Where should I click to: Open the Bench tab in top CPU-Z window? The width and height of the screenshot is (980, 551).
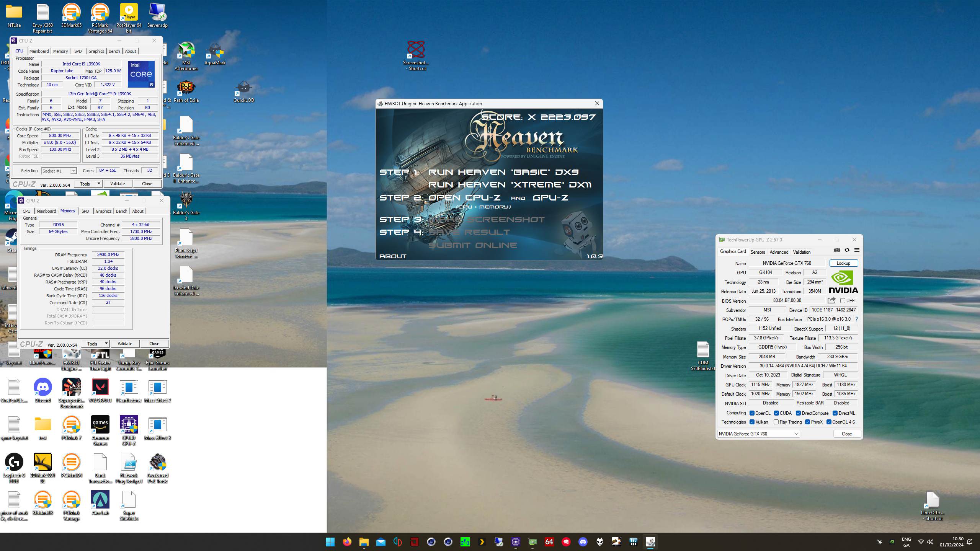(114, 51)
